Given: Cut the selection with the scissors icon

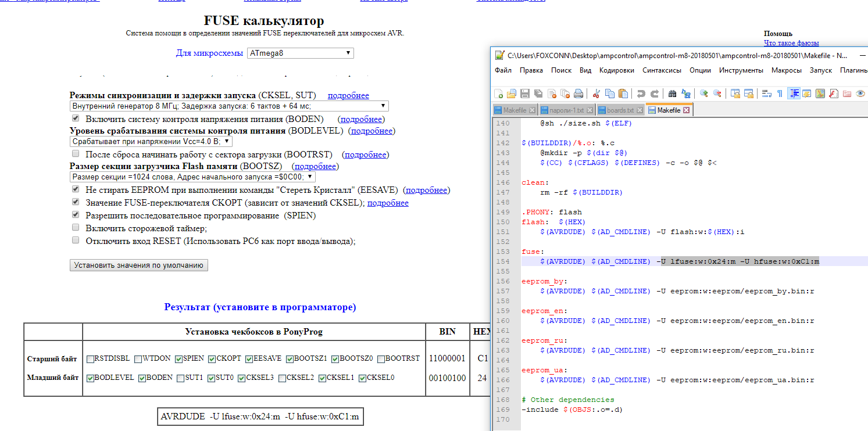Looking at the screenshot, I should click(596, 94).
